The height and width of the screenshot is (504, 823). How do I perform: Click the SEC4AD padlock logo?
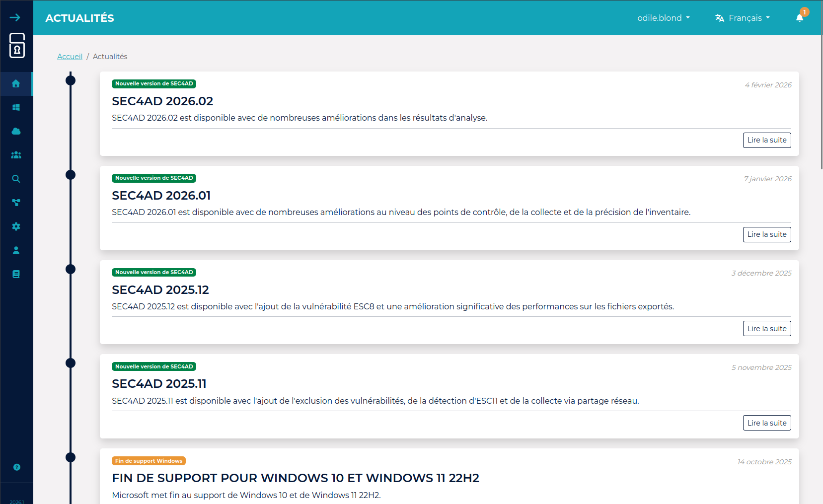pos(16,46)
